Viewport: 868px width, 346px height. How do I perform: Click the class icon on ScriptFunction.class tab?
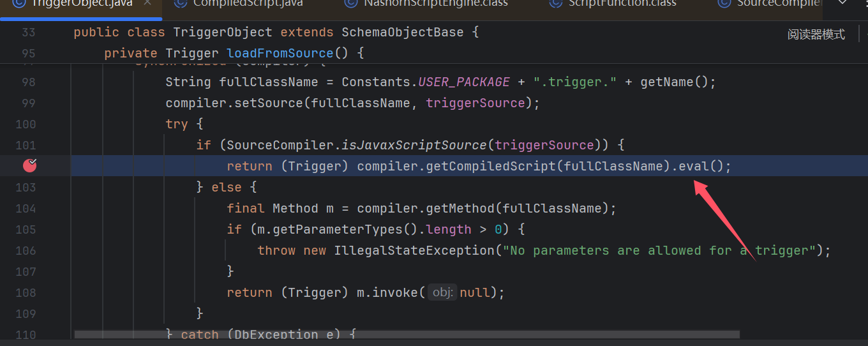pos(557,3)
